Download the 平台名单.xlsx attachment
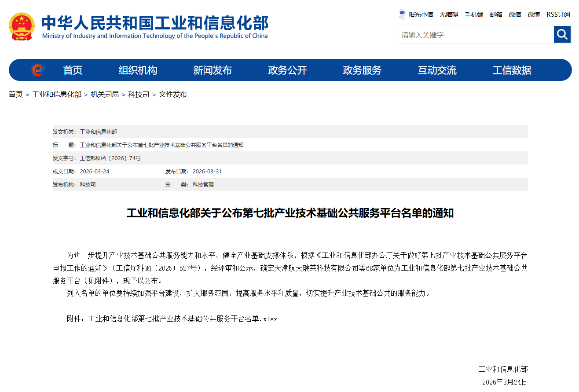The width and height of the screenshot is (579, 392). [182, 319]
